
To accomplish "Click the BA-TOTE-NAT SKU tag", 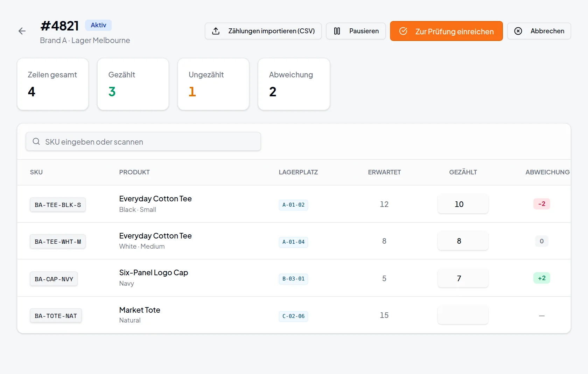I will coord(56,316).
